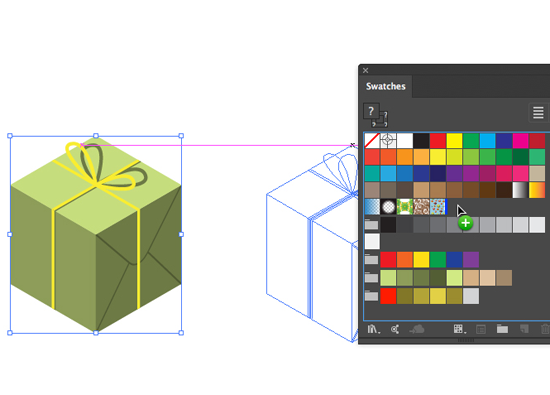Create a New Color Group folder icon
This screenshot has width=550, height=395.
(502, 329)
